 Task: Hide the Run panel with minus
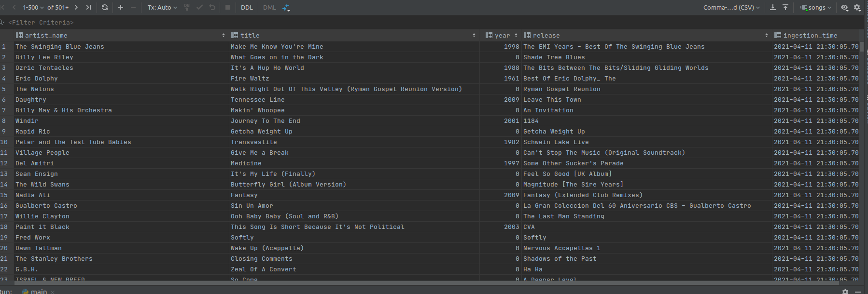point(858,291)
